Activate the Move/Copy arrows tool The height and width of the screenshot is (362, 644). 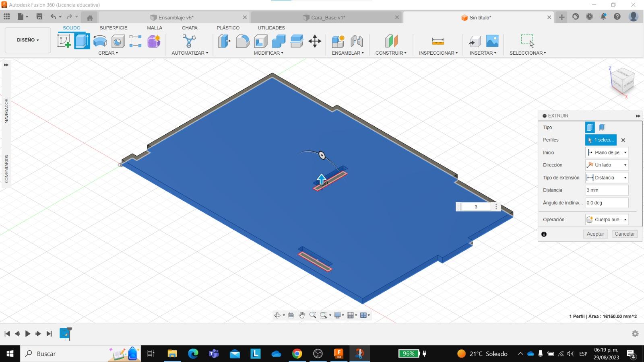click(x=315, y=41)
